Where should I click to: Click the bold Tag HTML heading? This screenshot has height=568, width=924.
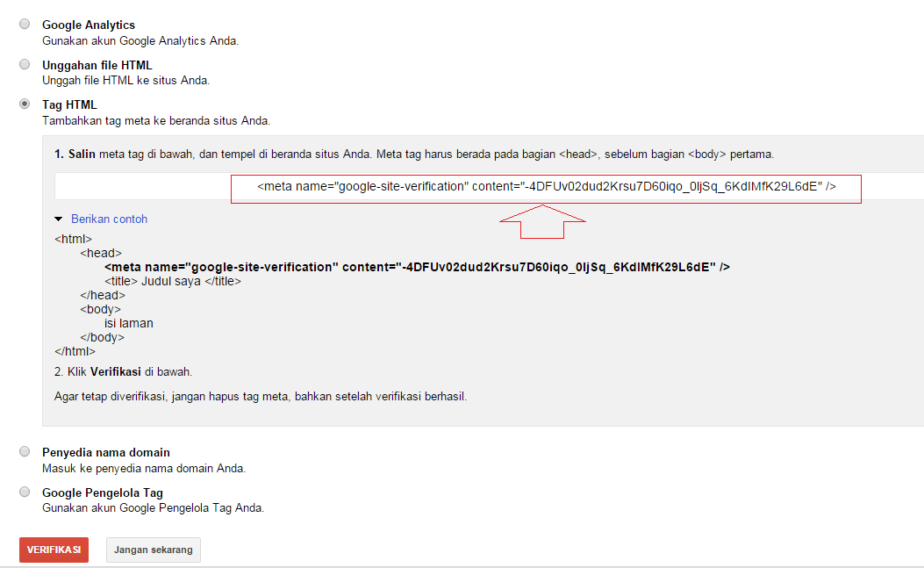[x=69, y=105]
